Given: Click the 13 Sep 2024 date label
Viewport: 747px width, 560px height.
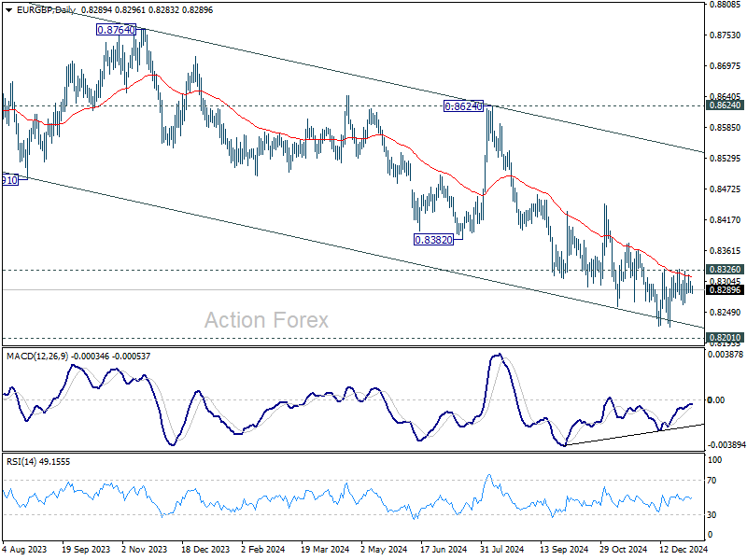Looking at the screenshot, I should (564, 549).
